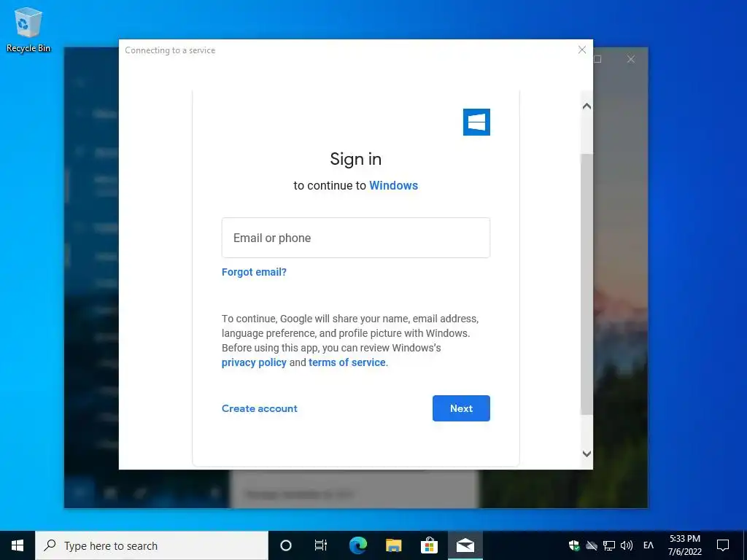Open the privacy policy link

coord(254,362)
